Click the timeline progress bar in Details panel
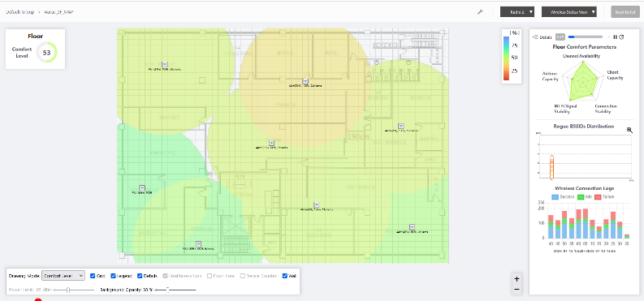Image resolution: width=644 pixels, height=301 pixels. coord(586,37)
